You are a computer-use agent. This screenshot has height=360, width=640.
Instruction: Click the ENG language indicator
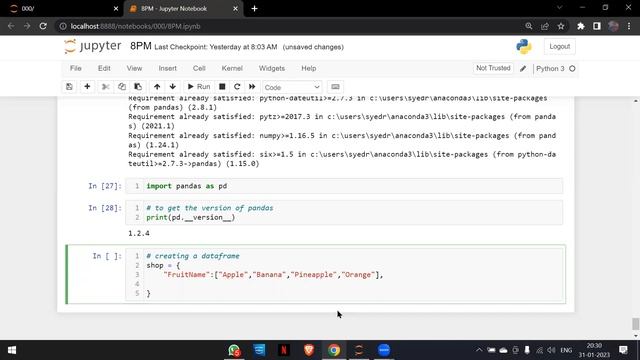[x=566, y=350]
